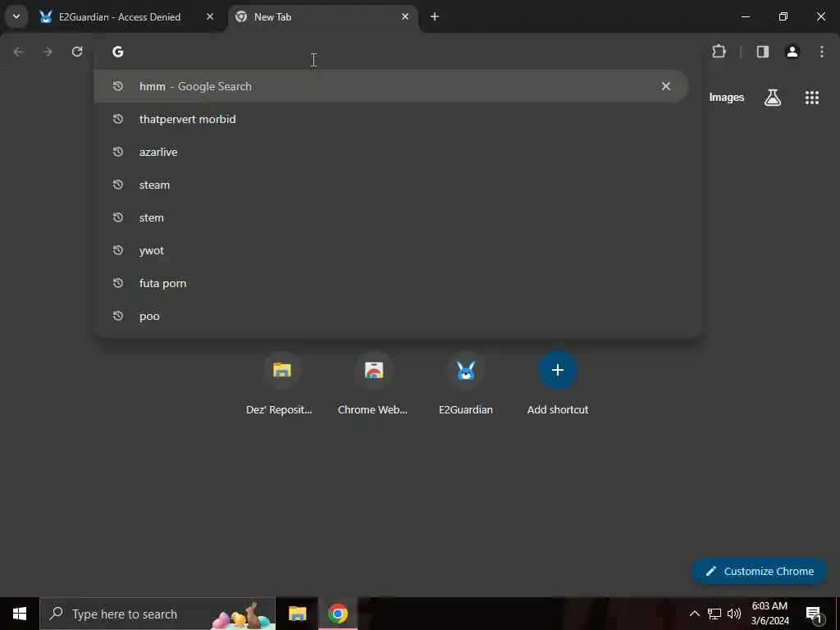This screenshot has height=630, width=840.
Task: Show hidden system tray icons
Action: 694,614
